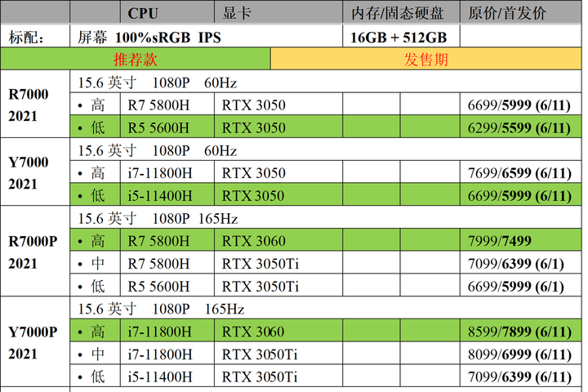Select i5-11400H in the Y7000 2021 低 row
Screen dimensions: 588x392
(160, 196)
